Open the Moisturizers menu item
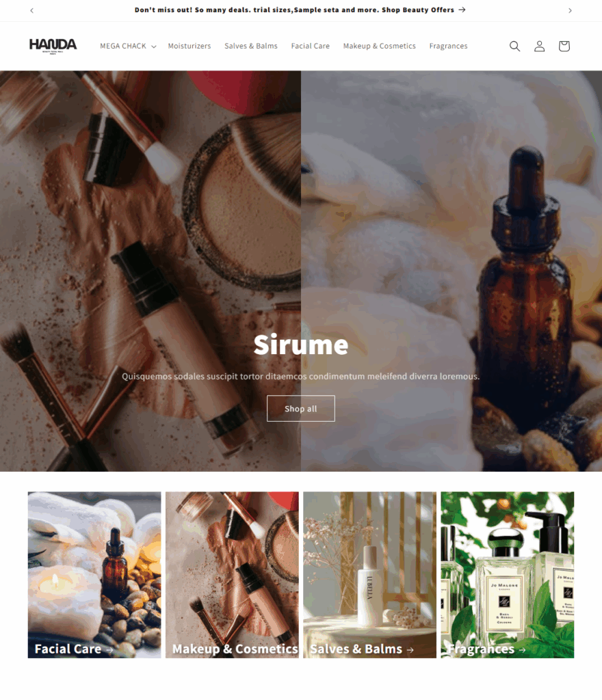The height and width of the screenshot is (700, 602). [x=189, y=46]
